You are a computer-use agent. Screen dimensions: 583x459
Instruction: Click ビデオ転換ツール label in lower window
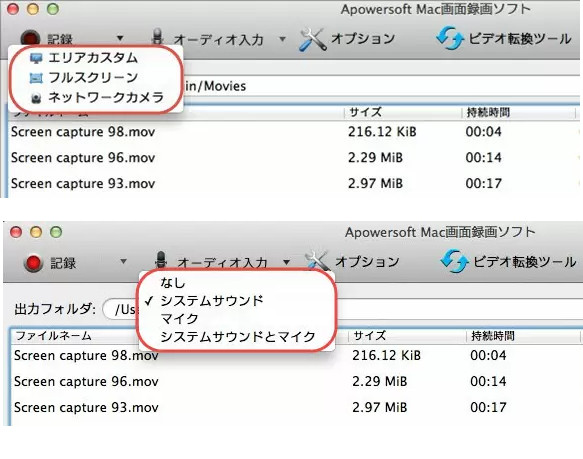pyautogui.click(x=525, y=261)
